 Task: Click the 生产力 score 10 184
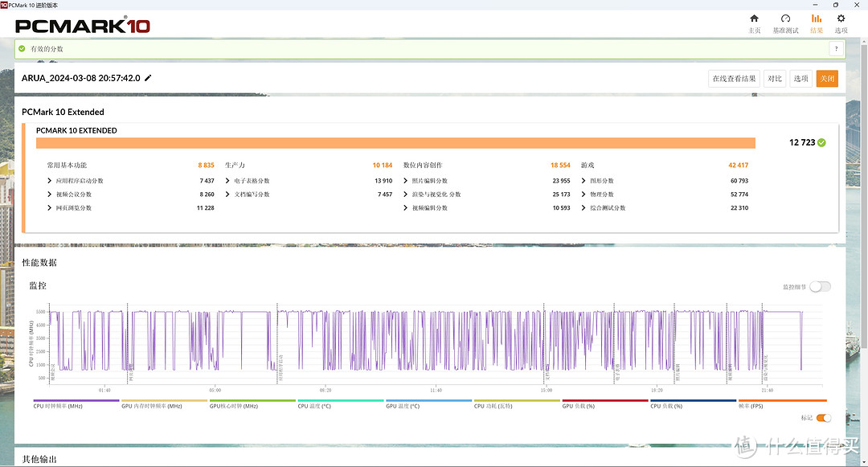[x=383, y=166]
